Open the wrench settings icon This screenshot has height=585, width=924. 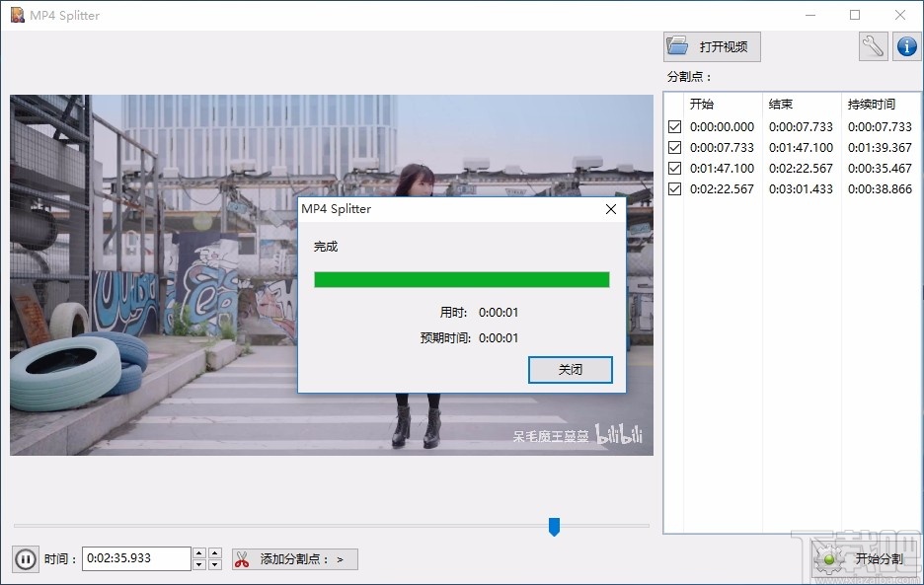[874, 46]
